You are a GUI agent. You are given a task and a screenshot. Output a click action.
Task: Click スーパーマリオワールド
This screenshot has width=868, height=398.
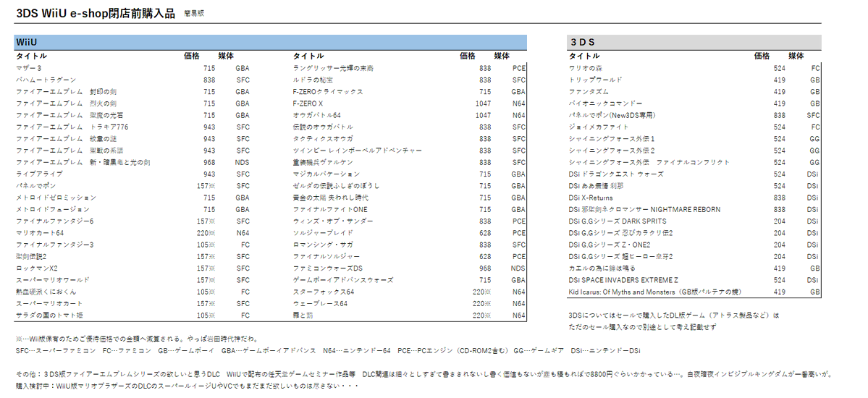point(53,280)
